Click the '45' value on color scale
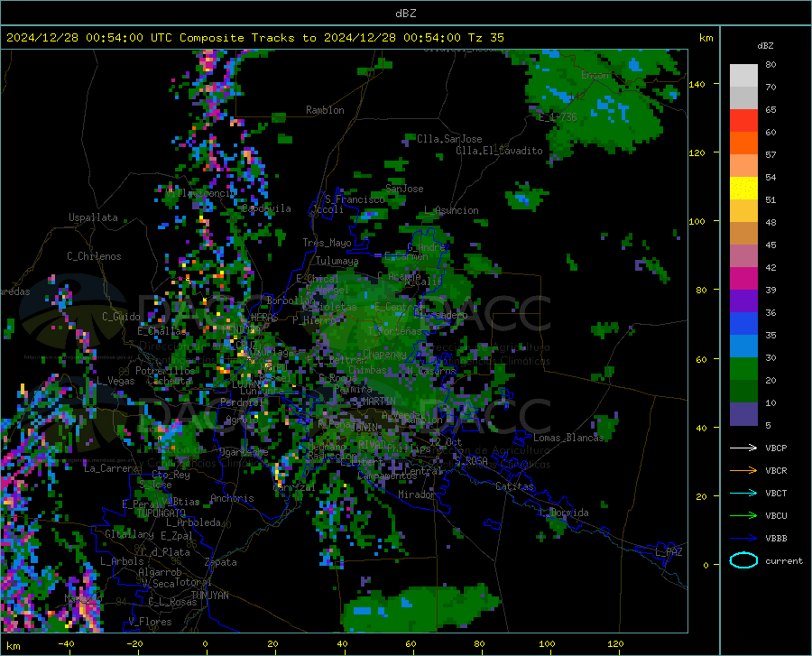This screenshot has width=812, height=656. tap(770, 245)
